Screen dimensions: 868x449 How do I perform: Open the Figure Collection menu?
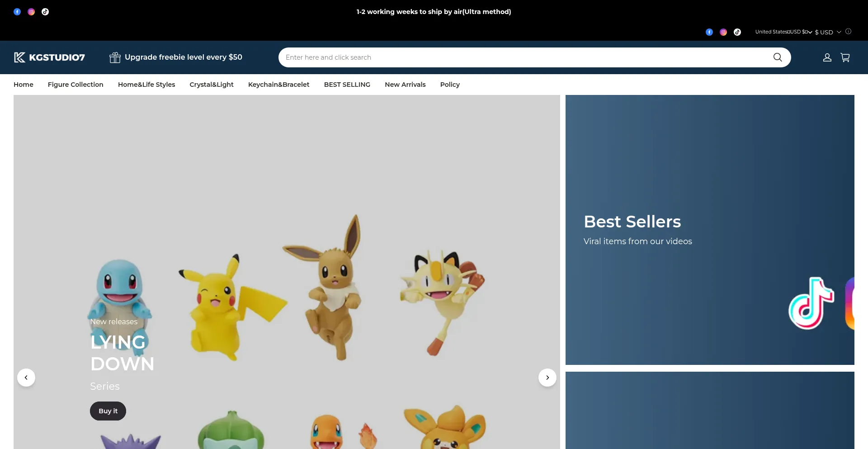point(75,85)
